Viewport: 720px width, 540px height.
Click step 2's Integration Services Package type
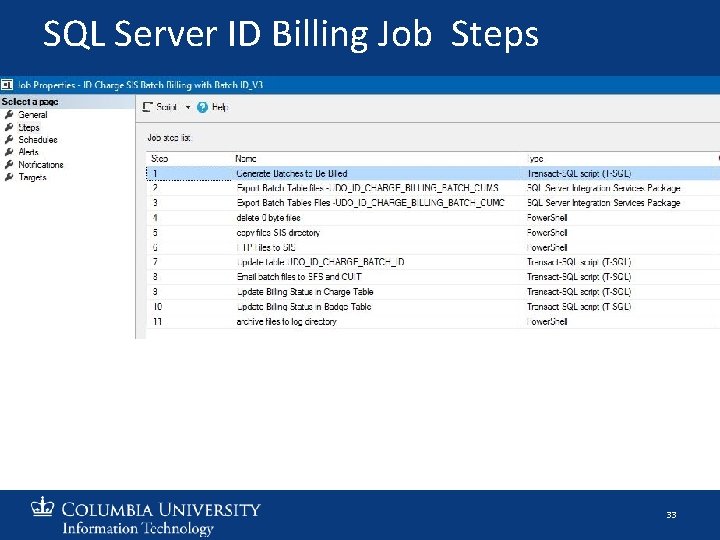(604, 188)
